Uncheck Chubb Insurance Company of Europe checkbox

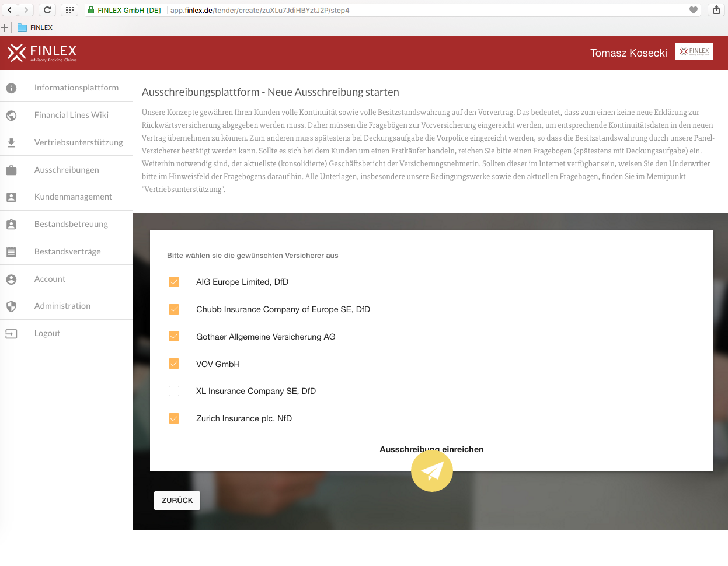pyautogui.click(x=174, y=309)
